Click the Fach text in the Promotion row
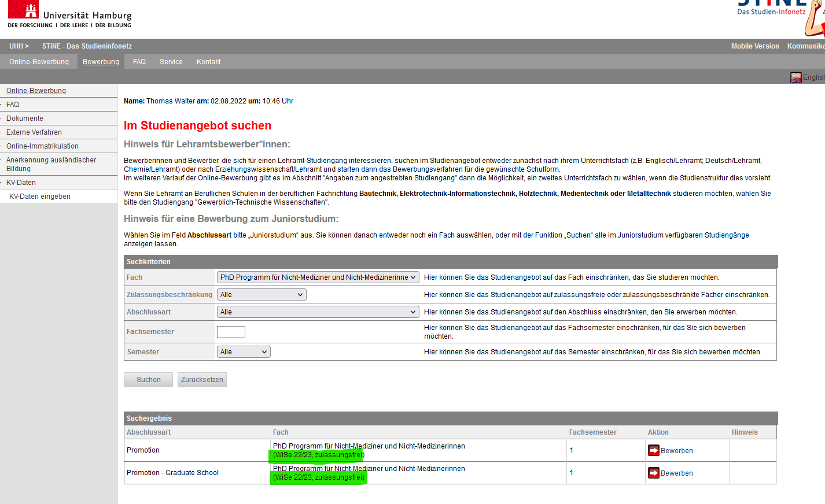The image size is (825, 504). (x=369, y=450)
